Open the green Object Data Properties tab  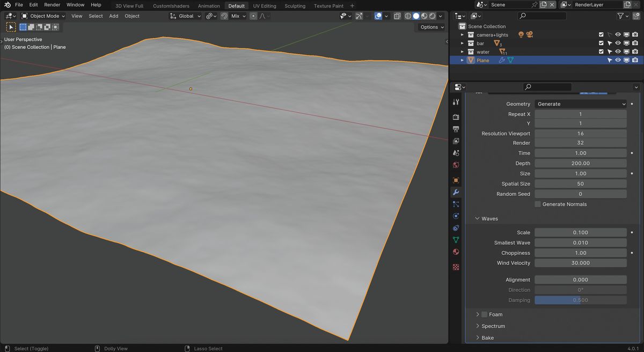456,240
